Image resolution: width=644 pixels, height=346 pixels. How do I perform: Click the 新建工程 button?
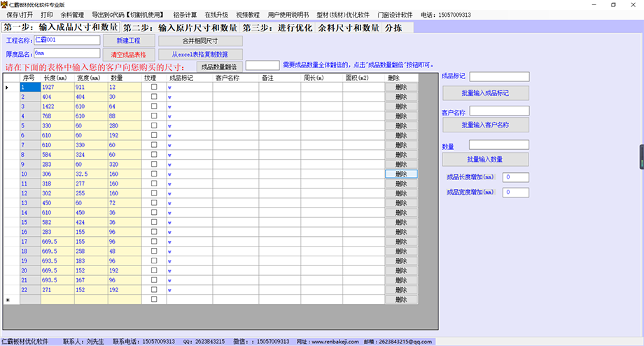[129, 41]
